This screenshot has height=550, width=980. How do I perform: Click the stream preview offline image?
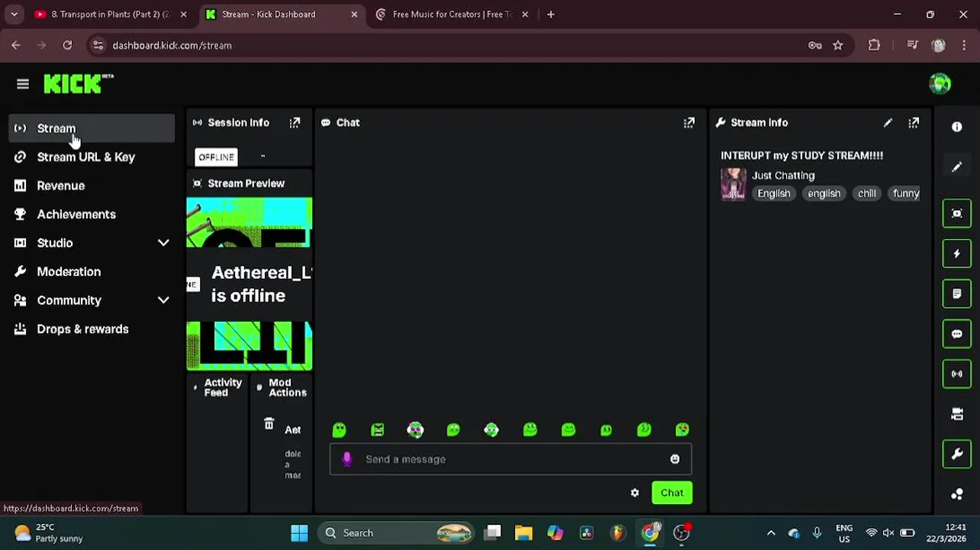coord(250,284)
